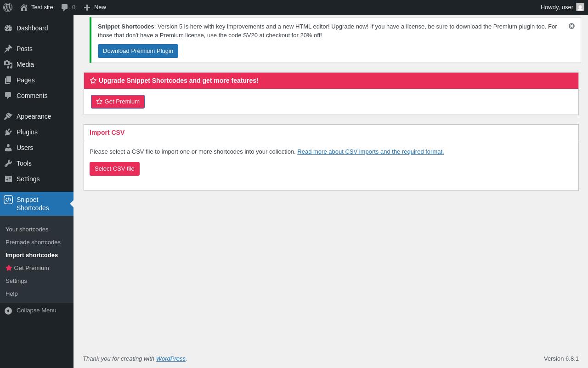
Task: Click the star icon in Upgrade banner
Action: tap(93, 80)
